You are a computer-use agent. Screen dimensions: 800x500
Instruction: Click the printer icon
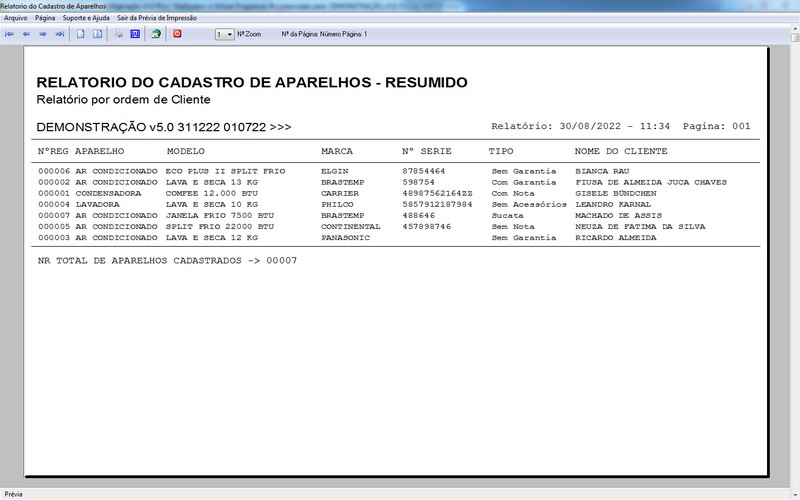point(118,34)
